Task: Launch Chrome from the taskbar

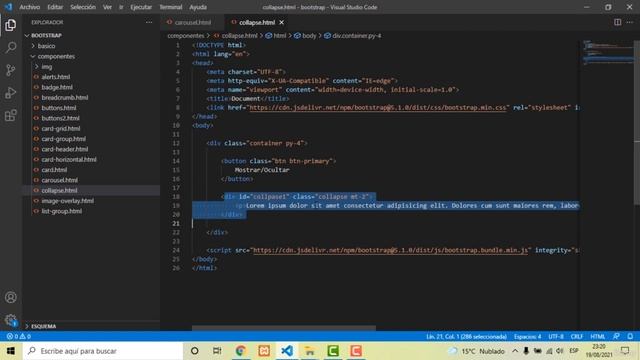Action: (240, 351)
